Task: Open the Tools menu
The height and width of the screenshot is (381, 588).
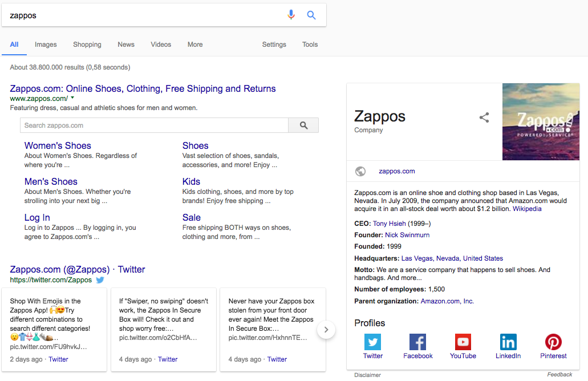Action: tap(310, 44)
